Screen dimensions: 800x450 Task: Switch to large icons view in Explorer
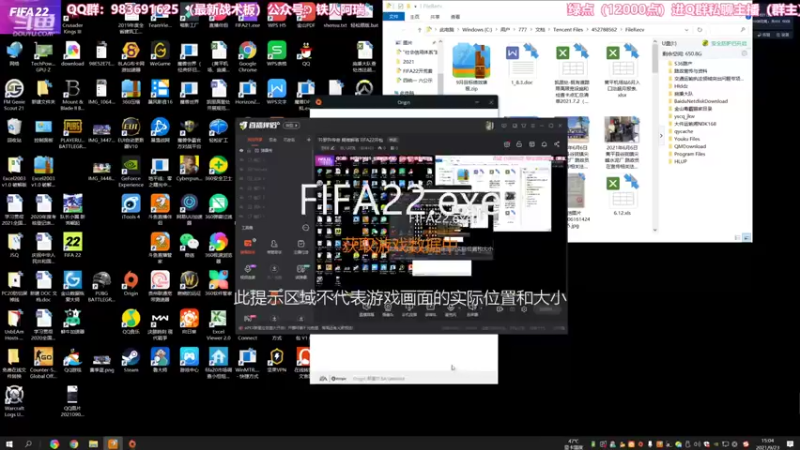pos(746,238)
